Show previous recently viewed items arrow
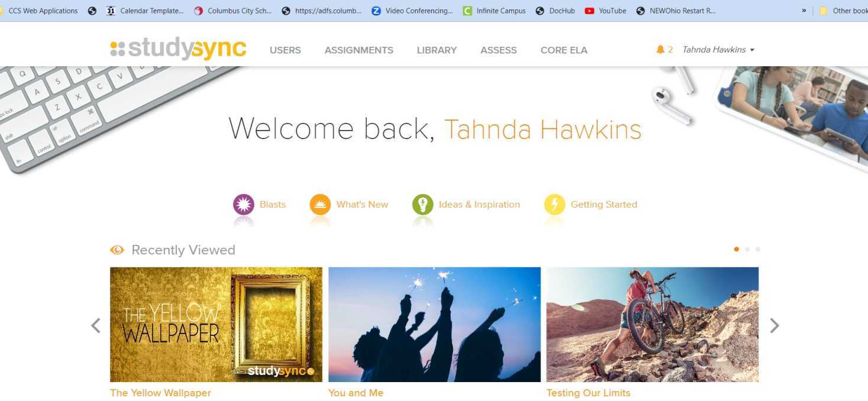868x401 pixels. click(96, 325)
